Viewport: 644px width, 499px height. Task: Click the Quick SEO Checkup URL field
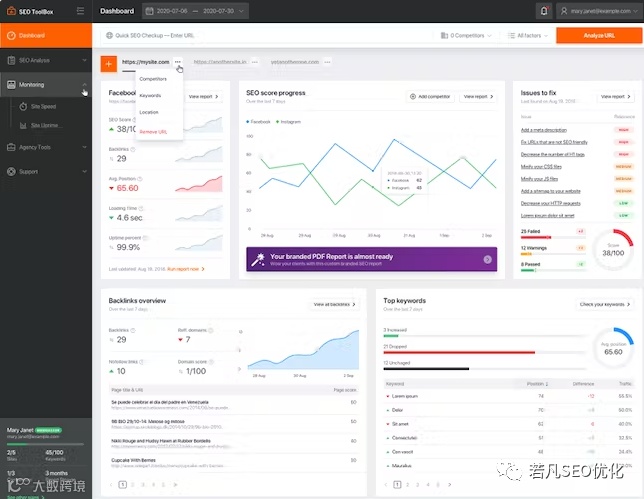[267, 35]
